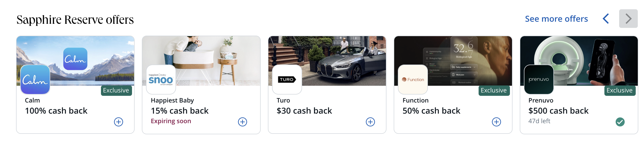This screenshot has height=141, width=644.
Task: Select the $500 cash back Prenuvo text
Action: (558, 111)
